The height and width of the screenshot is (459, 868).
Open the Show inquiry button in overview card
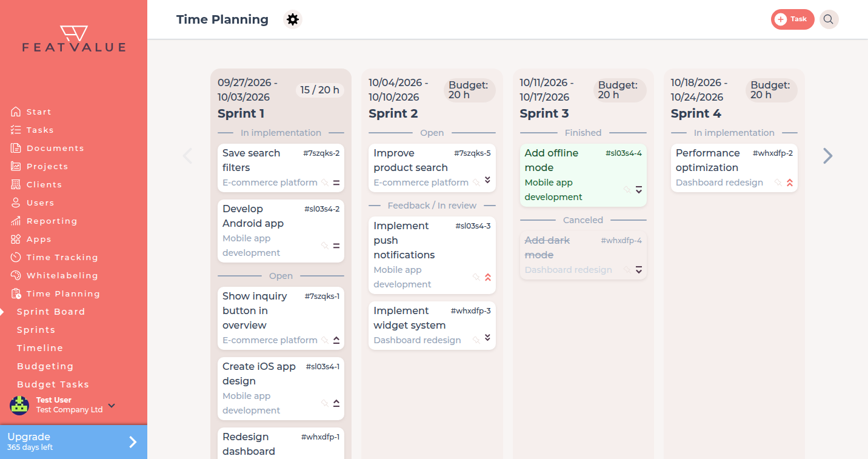coord(281,318)
